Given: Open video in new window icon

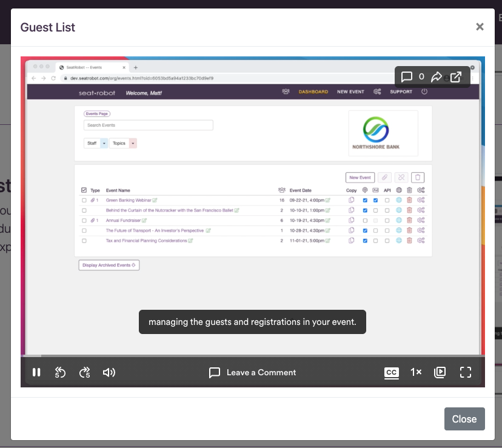Looking at the screenshot, I should click(456, 77).
